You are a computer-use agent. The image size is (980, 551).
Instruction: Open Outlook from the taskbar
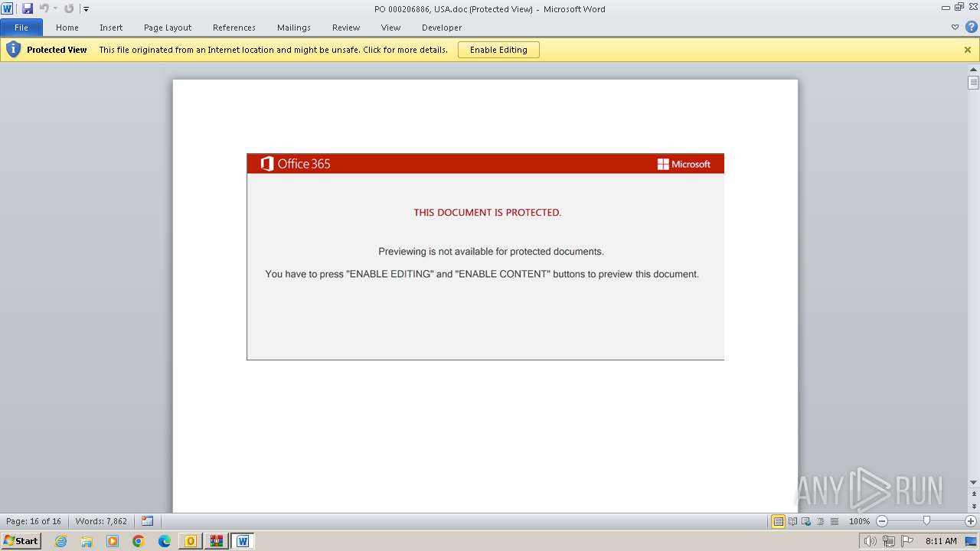pyautogui.click(x=191, y=541)
